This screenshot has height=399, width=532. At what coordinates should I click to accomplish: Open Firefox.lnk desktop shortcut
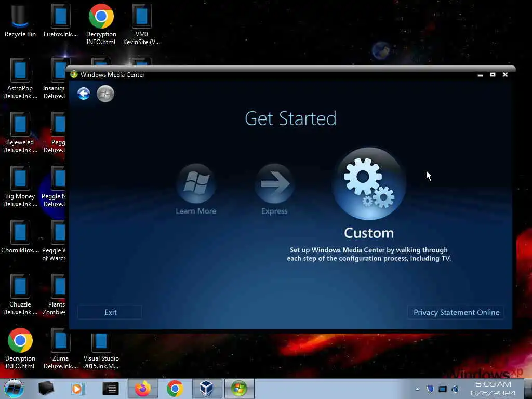pos(61,20)
